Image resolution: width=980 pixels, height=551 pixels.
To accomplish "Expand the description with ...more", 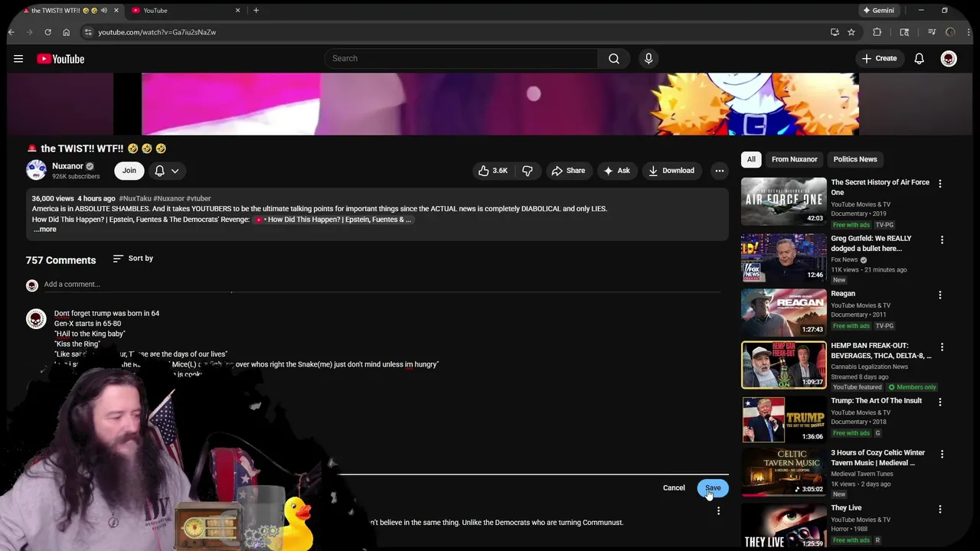I will tap(45, 230).
